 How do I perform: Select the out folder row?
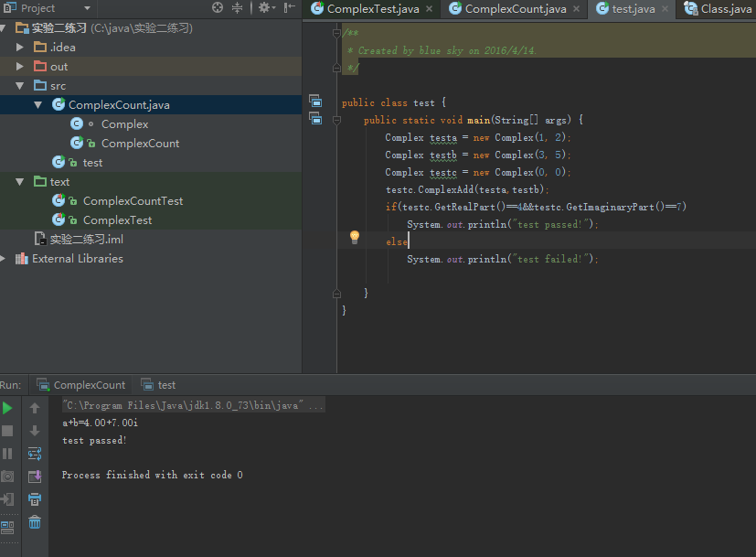coord(151,66)
